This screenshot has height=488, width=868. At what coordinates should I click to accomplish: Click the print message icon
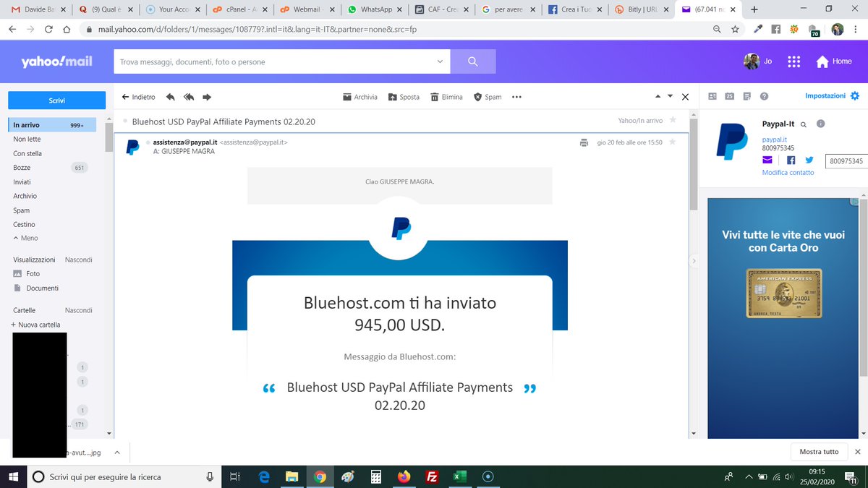pyautogui.click(x=584, y=142)
